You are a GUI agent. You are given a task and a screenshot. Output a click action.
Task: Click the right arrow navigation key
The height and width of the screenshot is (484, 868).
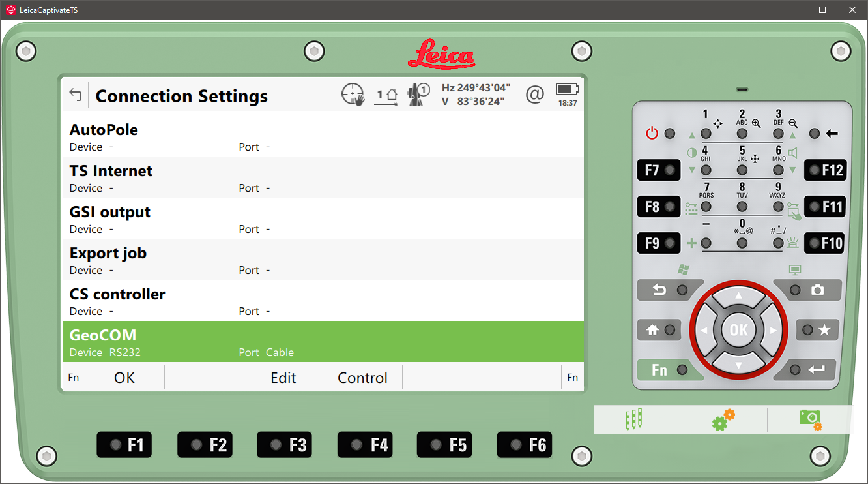(x=772, y=330)
